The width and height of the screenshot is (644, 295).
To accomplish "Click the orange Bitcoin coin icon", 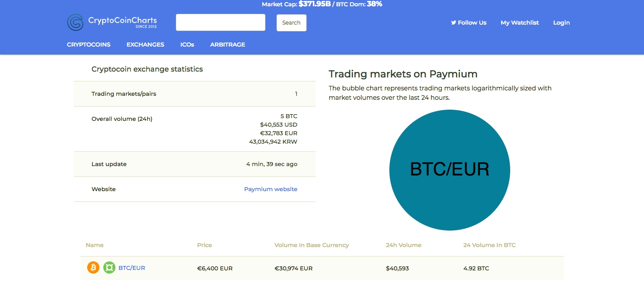I will point(93,268).
